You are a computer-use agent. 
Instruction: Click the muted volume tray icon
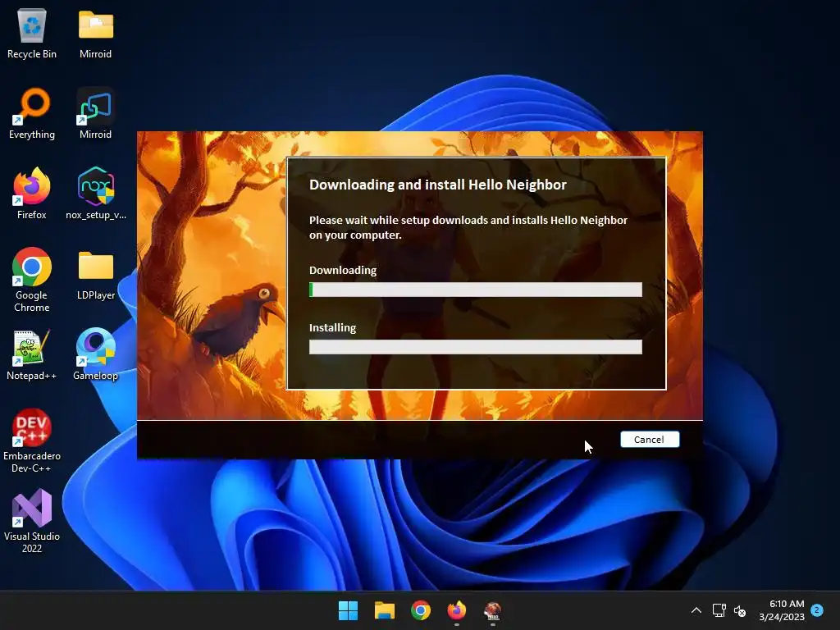(x=740, y=610)
